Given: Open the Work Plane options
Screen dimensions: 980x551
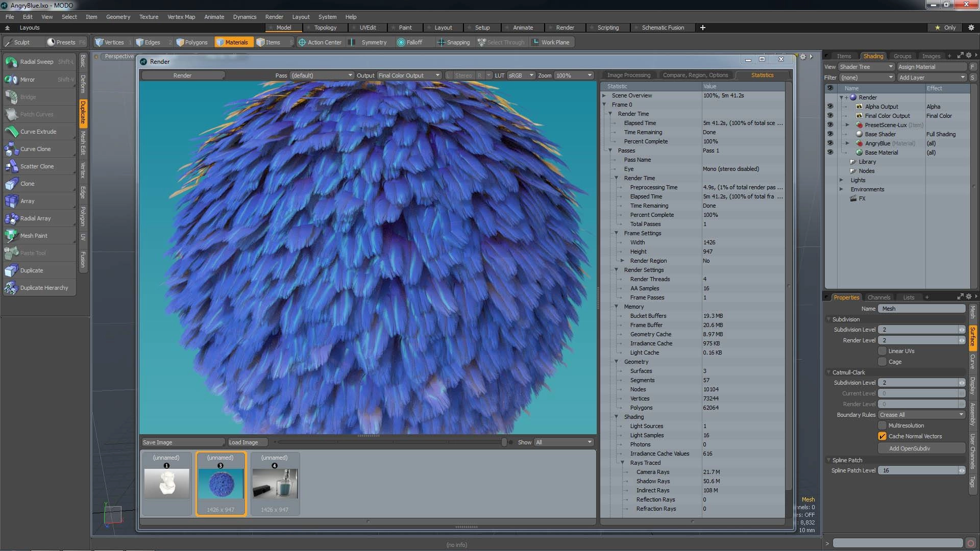Looking at the screenshot, I should click(551, 42).
